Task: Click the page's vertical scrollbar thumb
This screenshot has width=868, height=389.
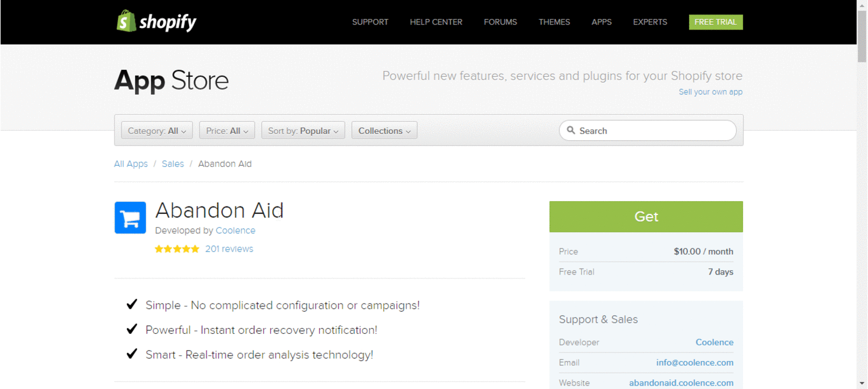Action: coord(862,35)
